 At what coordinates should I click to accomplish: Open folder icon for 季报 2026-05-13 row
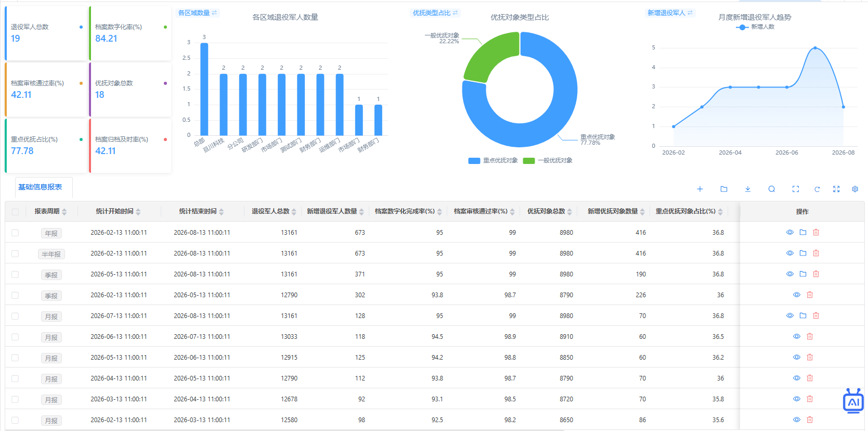coord(803,274)
